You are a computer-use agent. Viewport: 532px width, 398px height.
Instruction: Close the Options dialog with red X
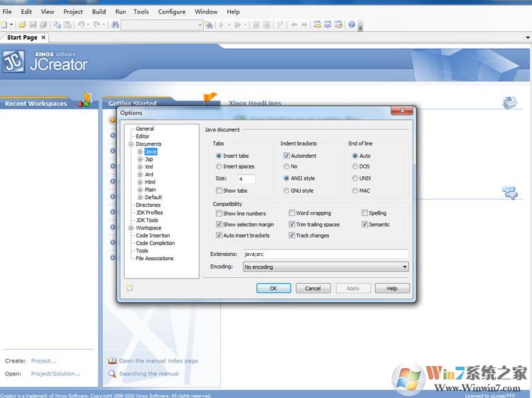click(403, 112)
